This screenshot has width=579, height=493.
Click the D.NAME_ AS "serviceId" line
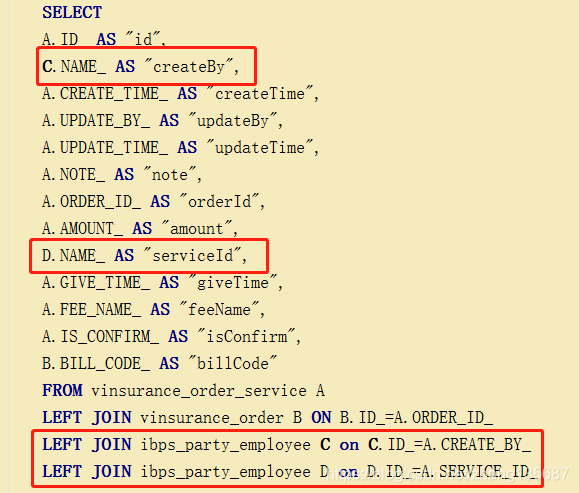pyautogui.click(x=144, y=256)
